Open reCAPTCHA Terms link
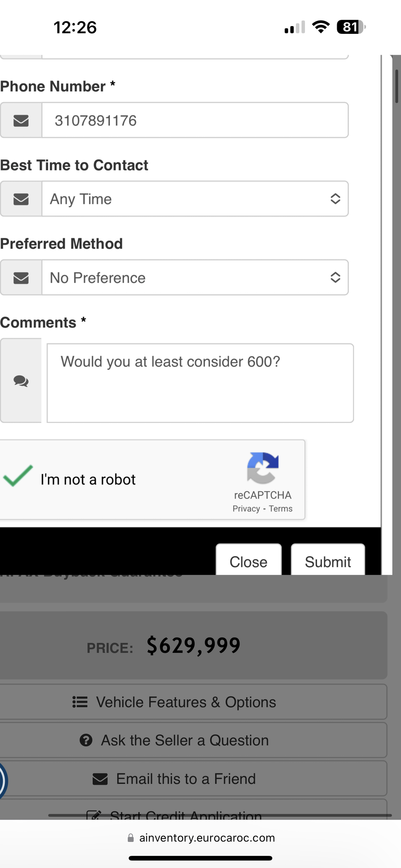 (281, 509)
